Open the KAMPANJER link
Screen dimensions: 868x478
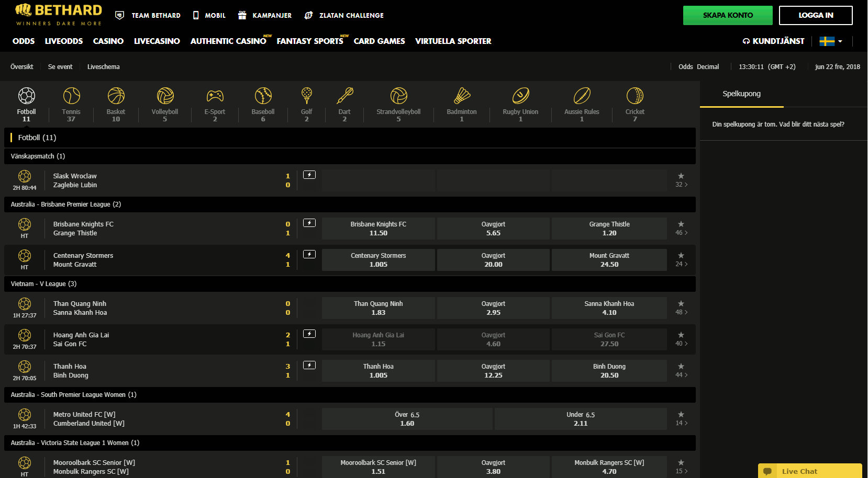coord(265,16)
